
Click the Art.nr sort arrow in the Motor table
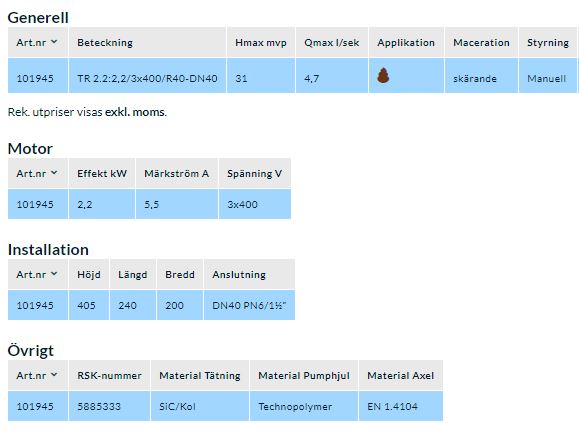coord(54,172)
